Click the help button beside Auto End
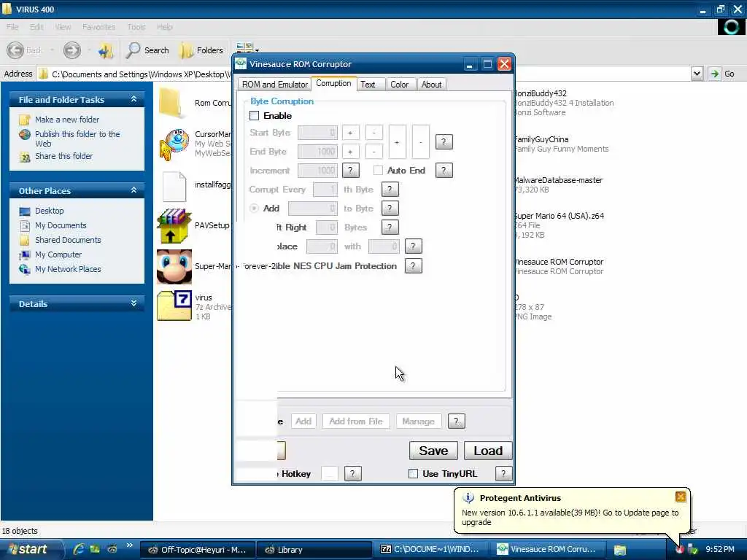747x560 pixels. point(444,171)
